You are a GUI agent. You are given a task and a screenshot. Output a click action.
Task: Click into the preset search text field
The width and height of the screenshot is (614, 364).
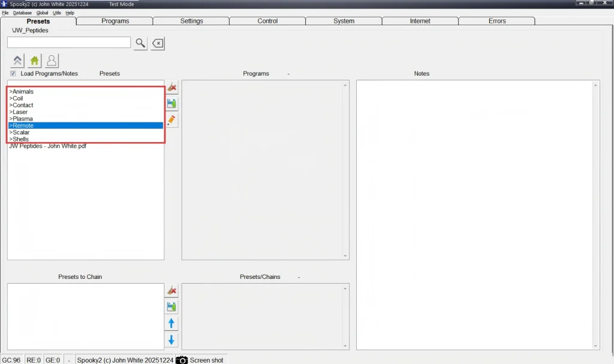(69, 43)
